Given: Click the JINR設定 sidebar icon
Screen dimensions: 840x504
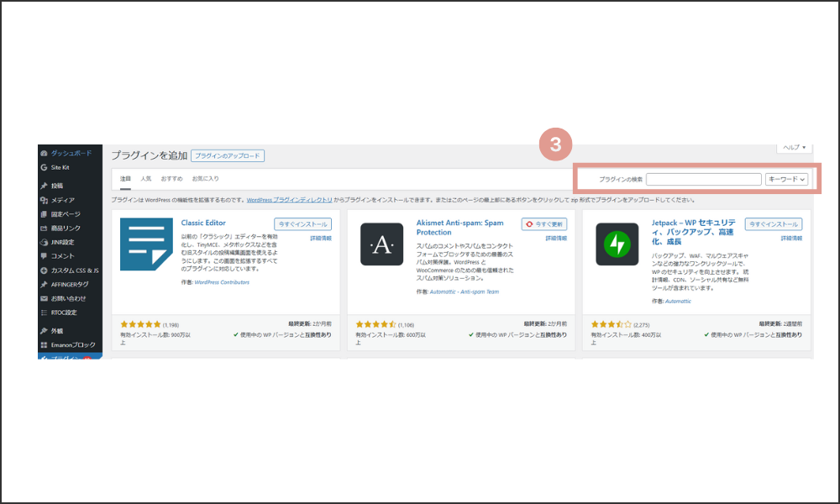Looking at the screenshot, I should [x=44, y=242].
